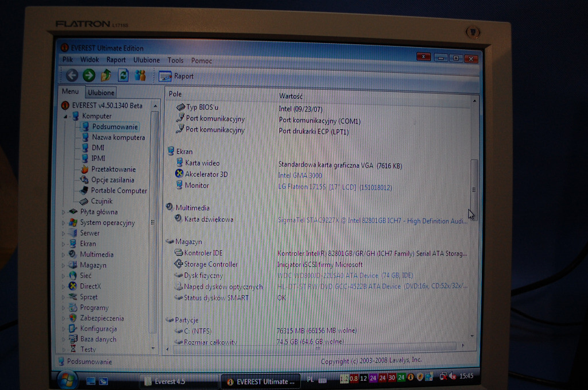
Task: Click the details pane vertical scrollbar thumb
Action: click(x=474, y=190)
